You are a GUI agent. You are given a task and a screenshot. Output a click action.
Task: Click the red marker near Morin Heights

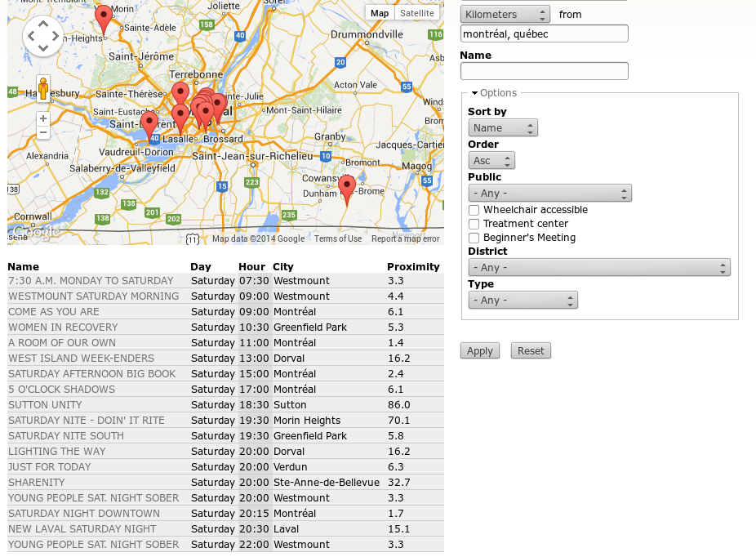(x=104, y=18)
